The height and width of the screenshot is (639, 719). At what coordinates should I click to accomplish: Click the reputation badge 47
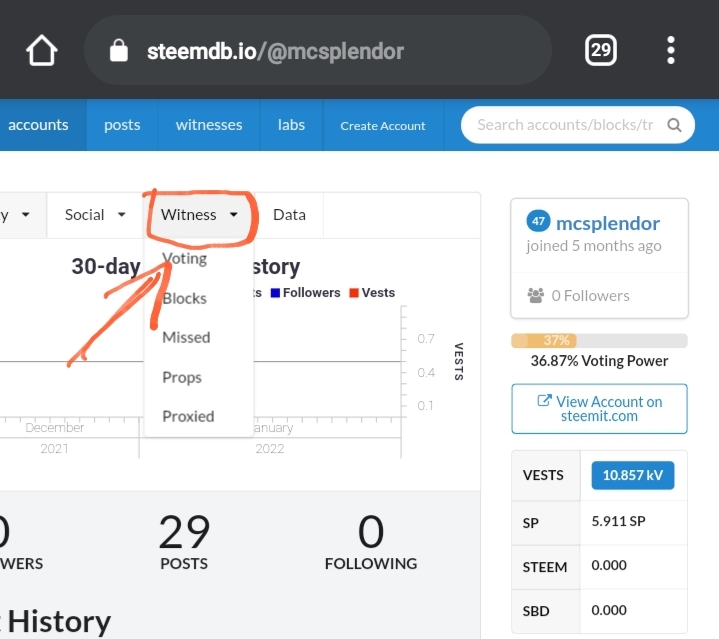coord(538,221)
